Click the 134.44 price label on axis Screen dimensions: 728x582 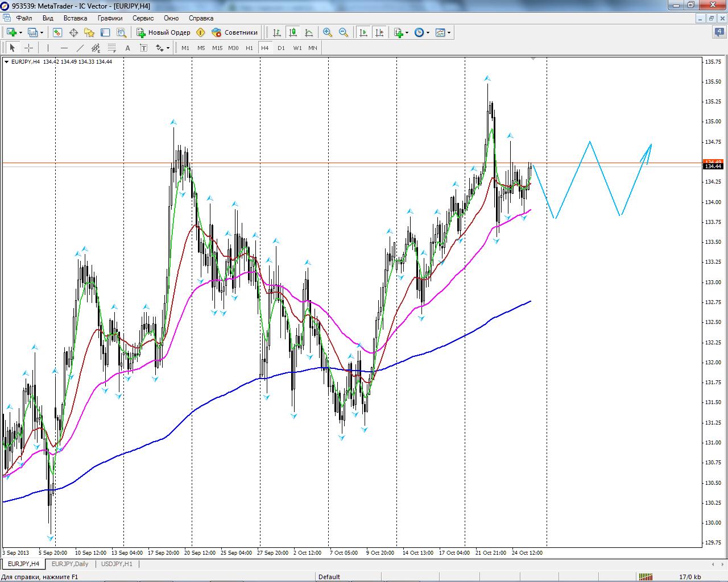(x=713, y=167)
